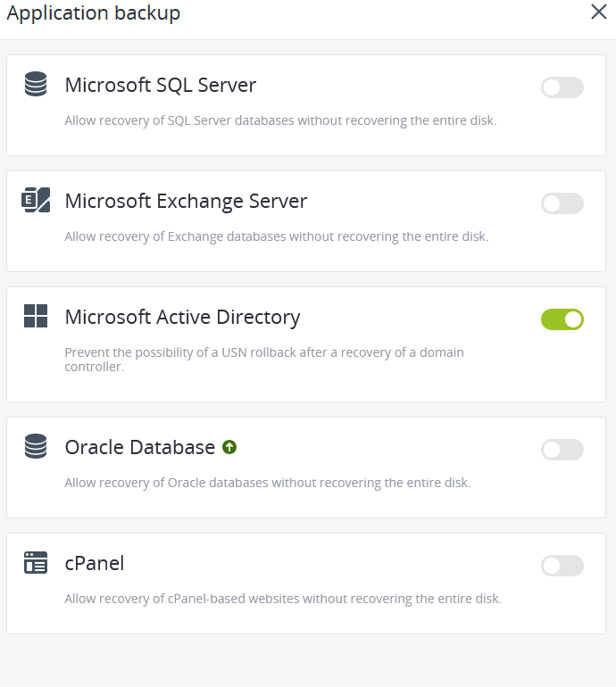Click the Oracle Database stack icon

pyautogui.click(x=36, y=446)
